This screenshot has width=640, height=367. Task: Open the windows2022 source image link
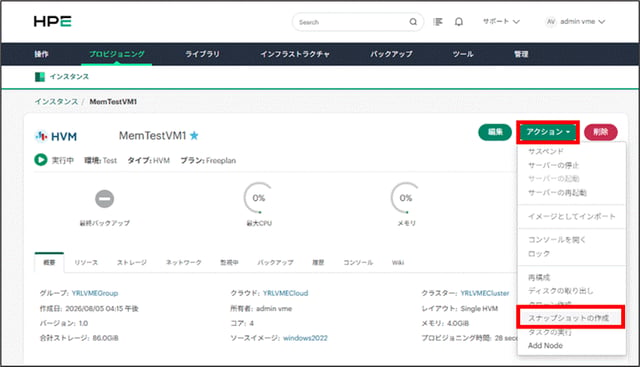tap(305, 338)
